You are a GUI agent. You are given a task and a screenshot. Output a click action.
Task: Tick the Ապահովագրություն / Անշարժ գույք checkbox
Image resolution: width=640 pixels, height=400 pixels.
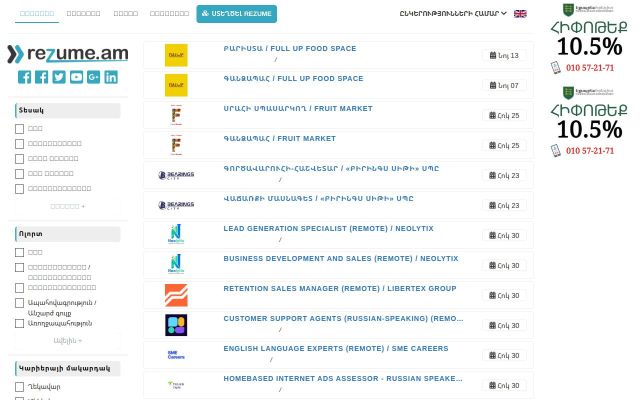(x=19, y=303)
